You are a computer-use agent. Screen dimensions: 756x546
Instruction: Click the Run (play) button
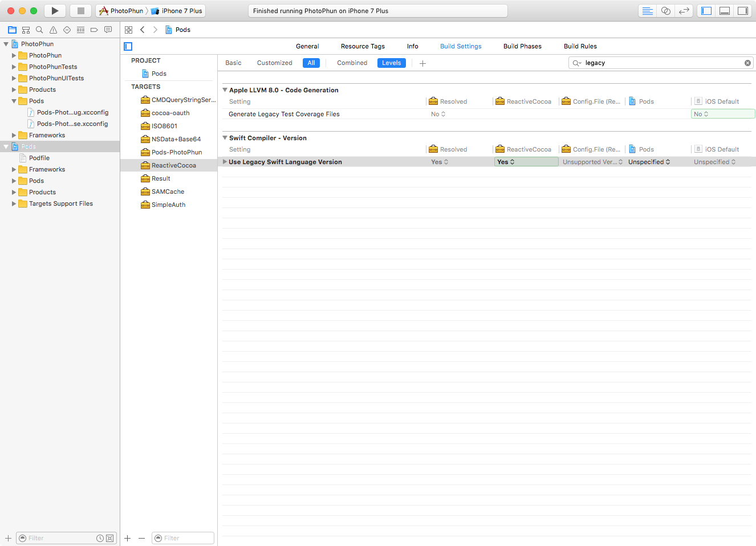pyautogui.click(x=55, y=11)
